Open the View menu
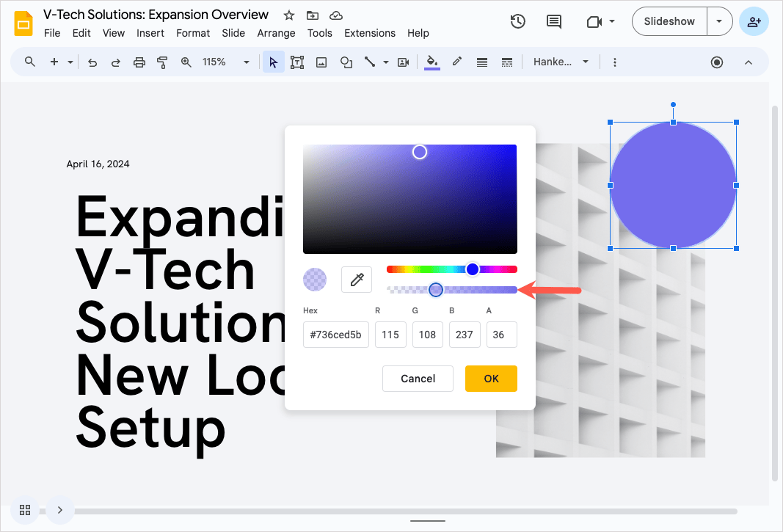This screenshot has width=783, height=532. click(113, 33)
